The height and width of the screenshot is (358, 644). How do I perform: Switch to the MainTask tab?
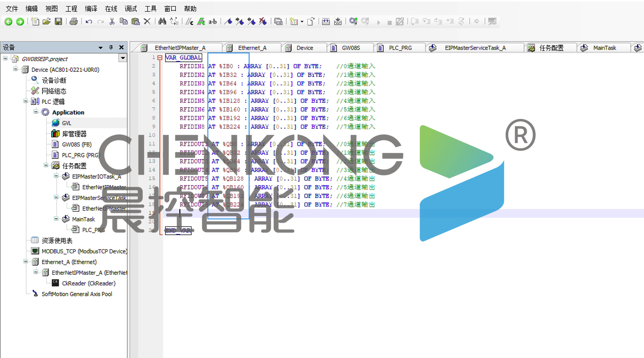pos(605,48)
